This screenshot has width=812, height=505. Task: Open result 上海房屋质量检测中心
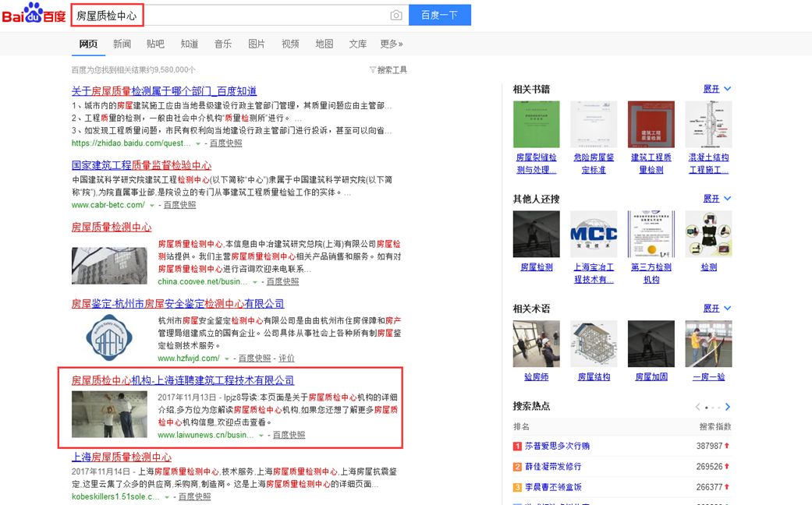click(x=122, y=457)
